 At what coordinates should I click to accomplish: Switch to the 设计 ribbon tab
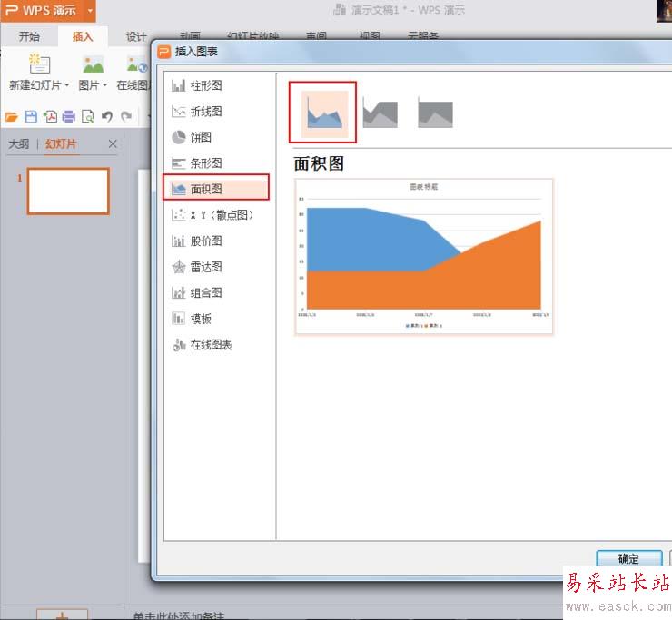point(136,37)
